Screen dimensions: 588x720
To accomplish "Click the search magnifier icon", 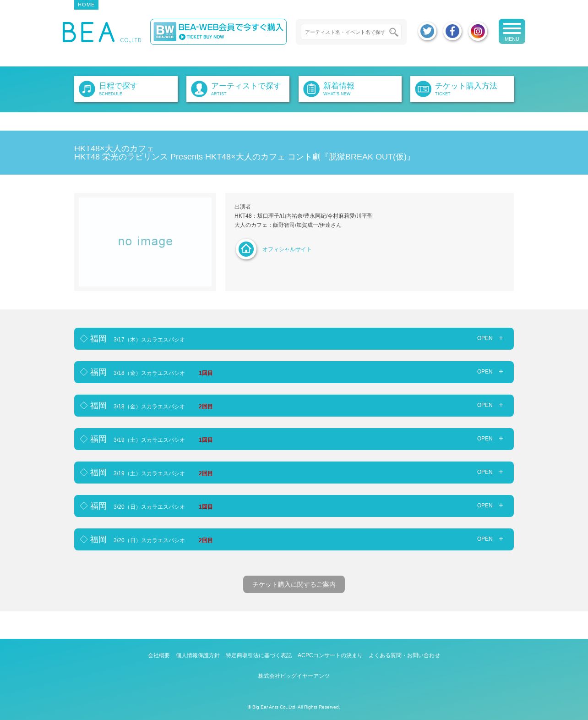I will (393, 32).
